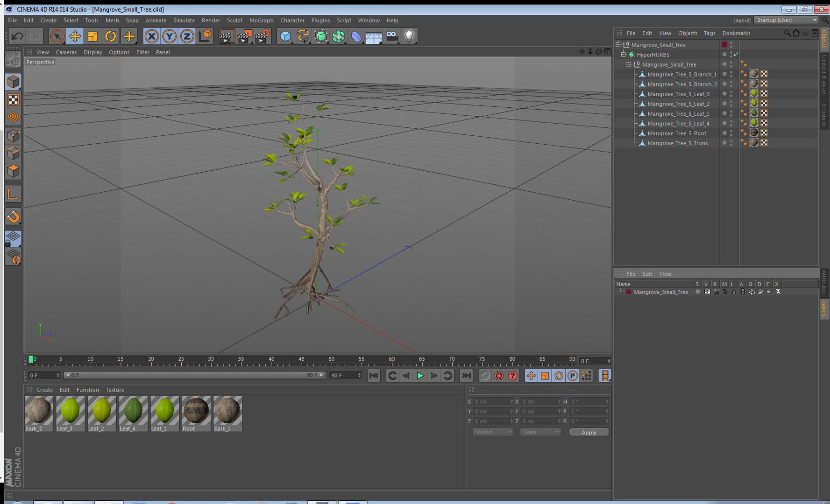Select Mangrove_Tree_5_Leaf_3 in the object tree
830x504 pixels.
coord(678,94)
